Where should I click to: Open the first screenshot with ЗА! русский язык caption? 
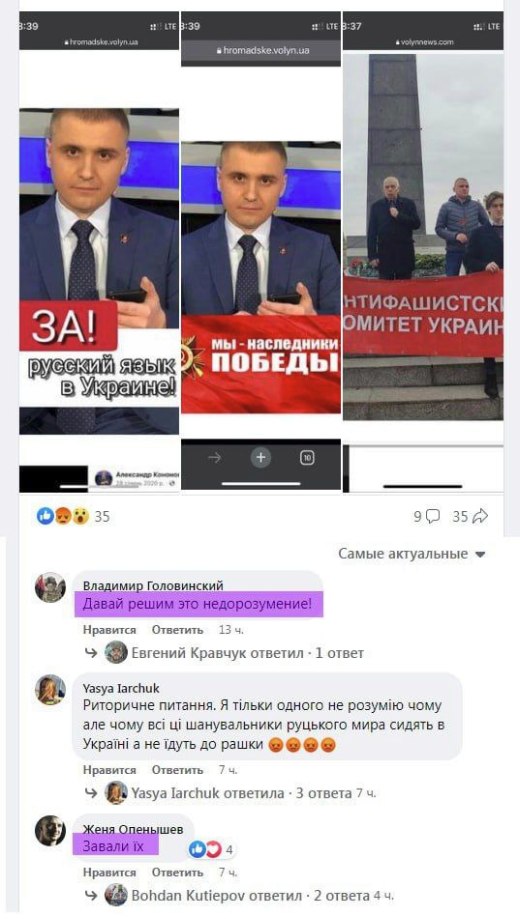click(x=99, y=251)
